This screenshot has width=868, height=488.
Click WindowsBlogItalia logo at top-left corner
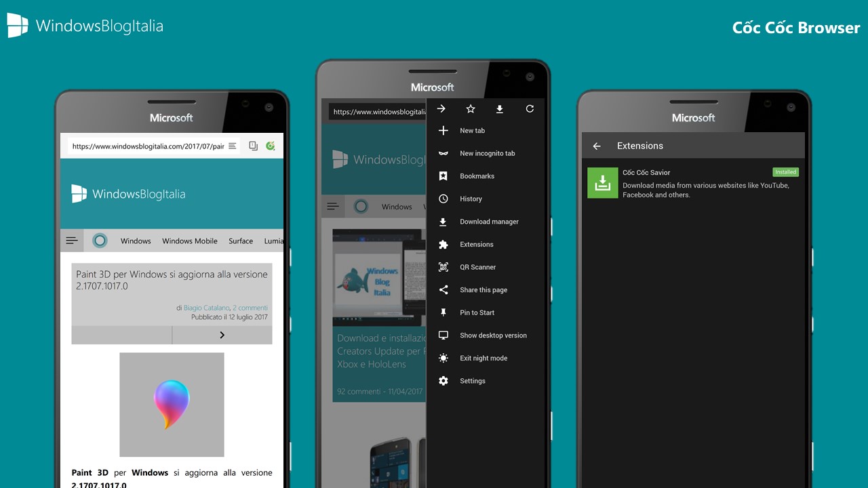coord(85,26)
